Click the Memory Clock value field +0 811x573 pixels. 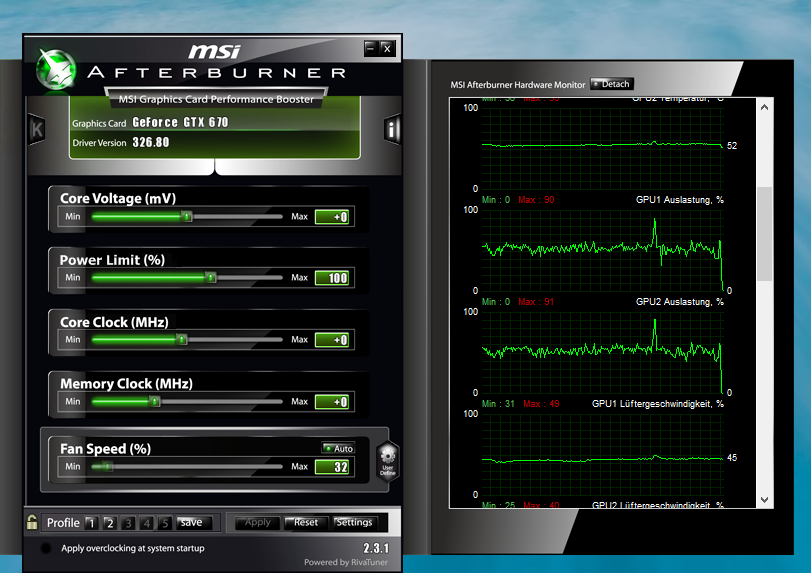[x=332, y=402]
